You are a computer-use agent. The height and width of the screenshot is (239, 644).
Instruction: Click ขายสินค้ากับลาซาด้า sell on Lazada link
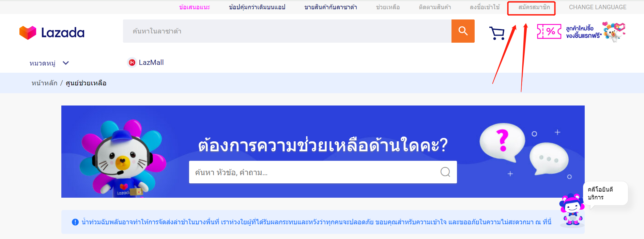pyautogui.click(x=331, y=7)
